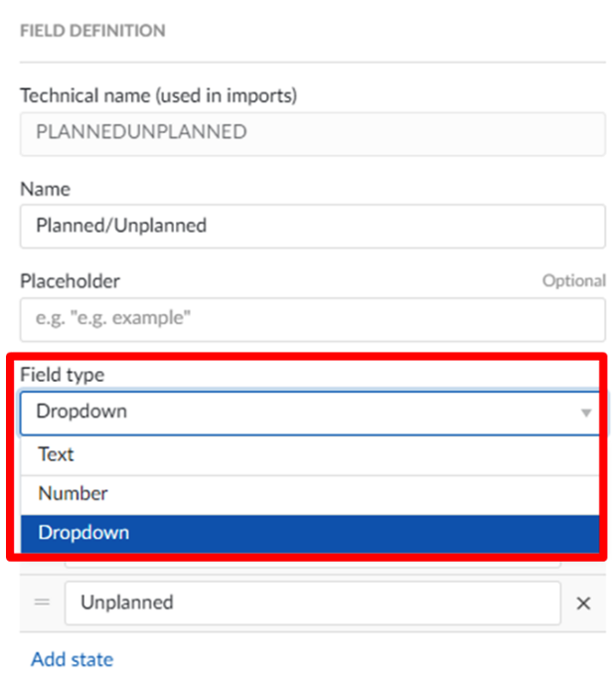Viewport: 616px width, 681px height.
Task: Click into the Placeholder input box
Action: coord(312,319)
